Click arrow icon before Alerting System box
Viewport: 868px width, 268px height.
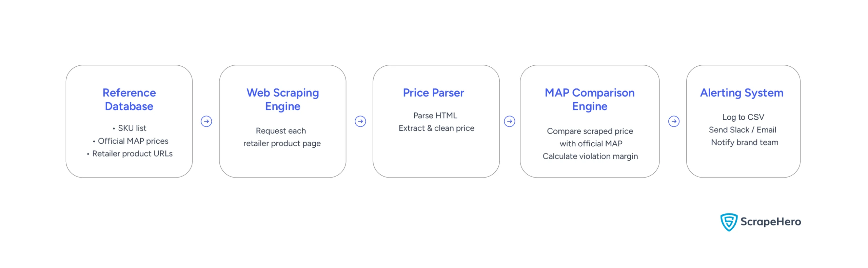coord(673,121)
